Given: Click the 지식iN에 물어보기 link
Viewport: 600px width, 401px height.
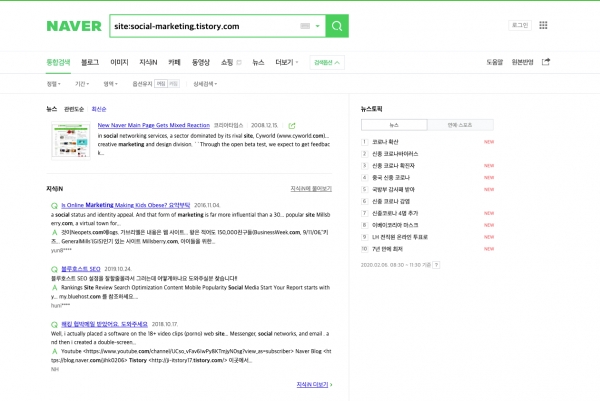Looking at the screenshot, I should click(311, 189).
